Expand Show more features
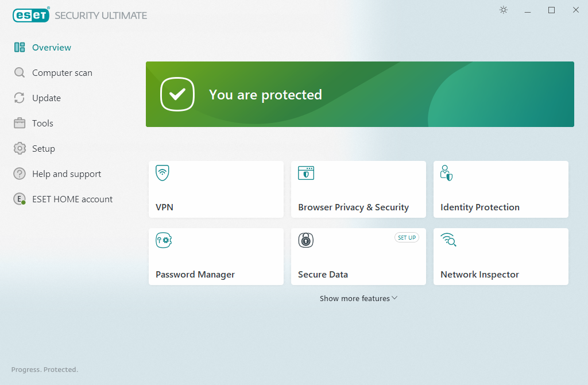This screenshot has width=588, height=385. pos(358,298)
